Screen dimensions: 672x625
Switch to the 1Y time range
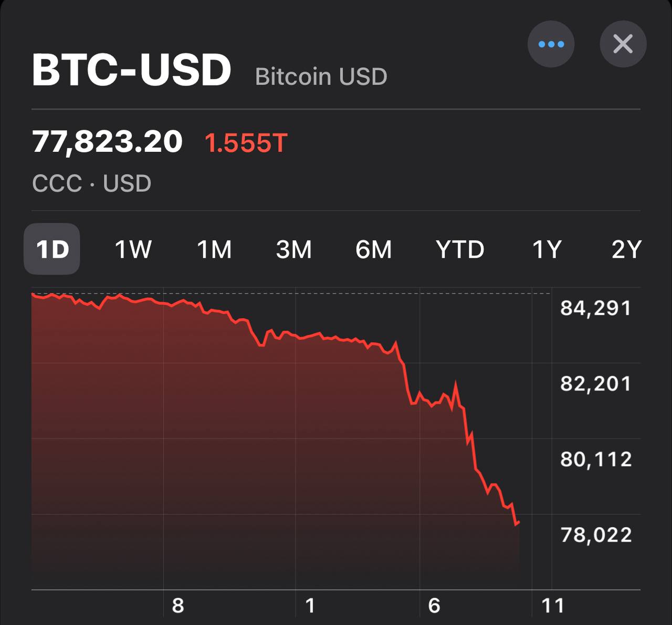[x=547, y=249]
